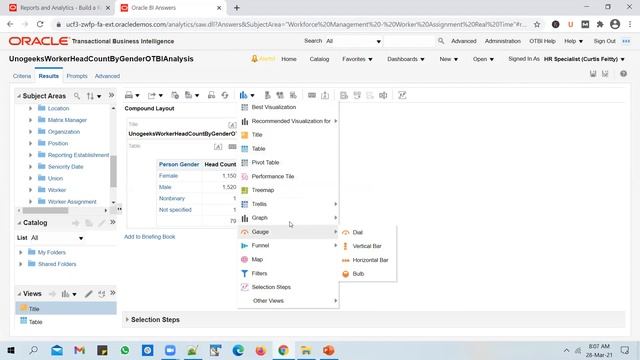This screenshot has width=640, height=360.
Task: Open the Dashboards dropdown menu
Action: click(x=406, y=59)
